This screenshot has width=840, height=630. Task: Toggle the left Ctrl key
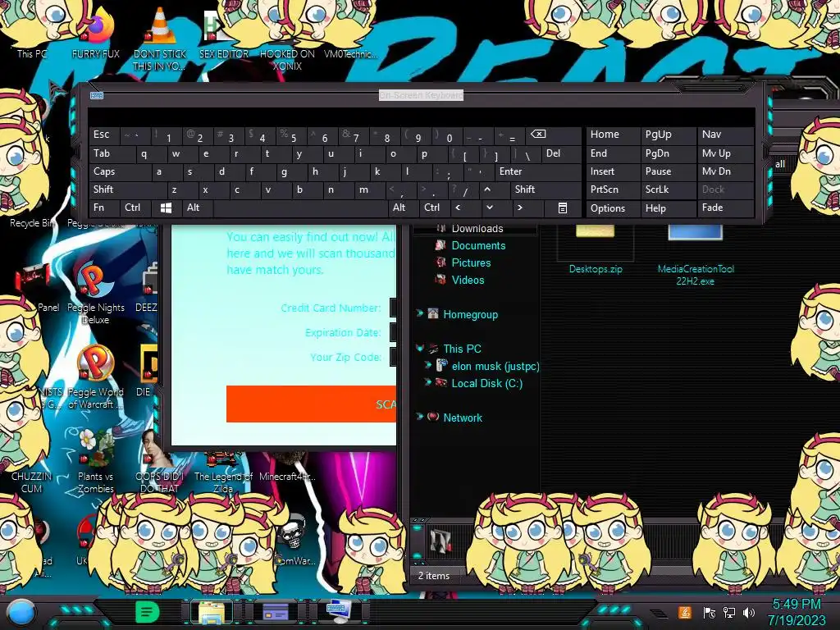point(135,208)
